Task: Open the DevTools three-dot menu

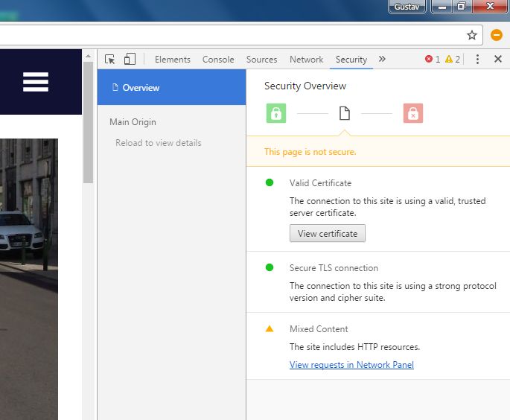Action: [478, 60]
